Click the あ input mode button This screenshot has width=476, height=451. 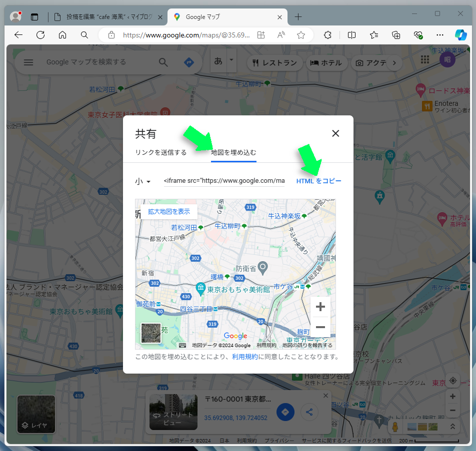tap(218, 60)
